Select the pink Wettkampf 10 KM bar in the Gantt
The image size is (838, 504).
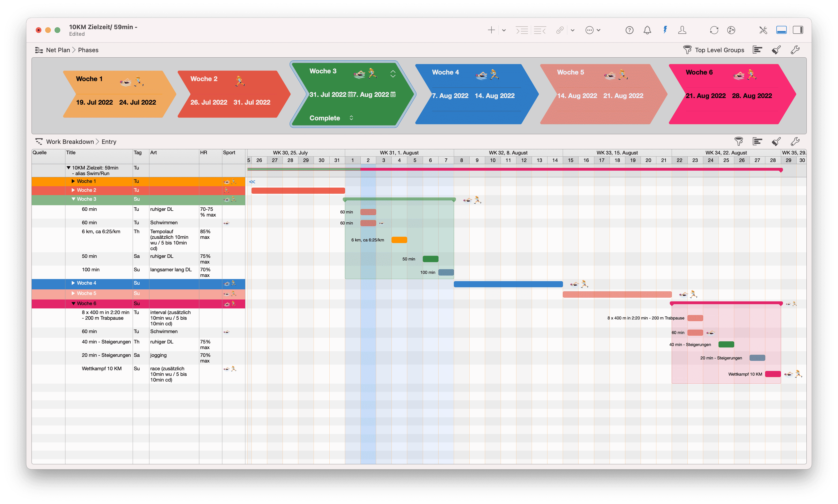point(773,374)
